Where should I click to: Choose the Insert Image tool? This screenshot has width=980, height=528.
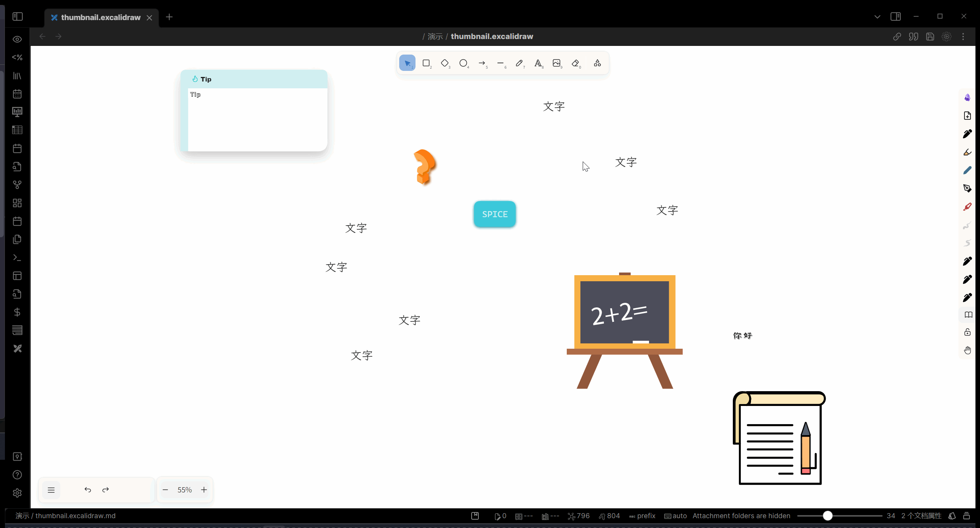(x=557, y=63)
